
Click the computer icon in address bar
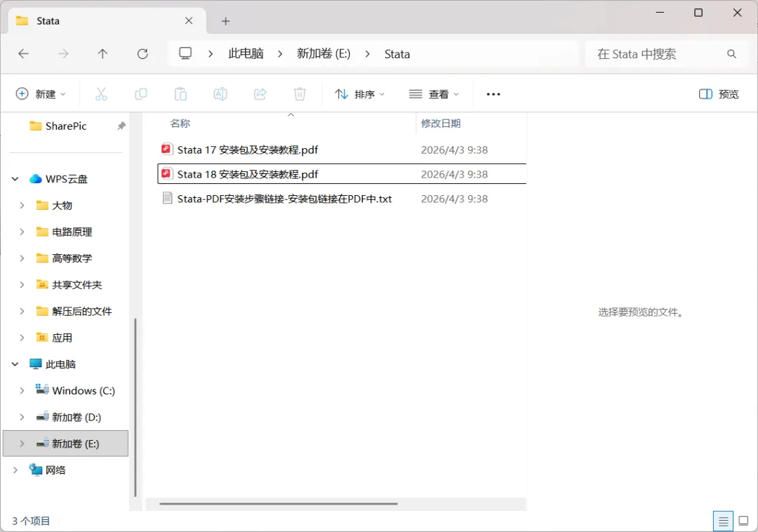(185, 53)
